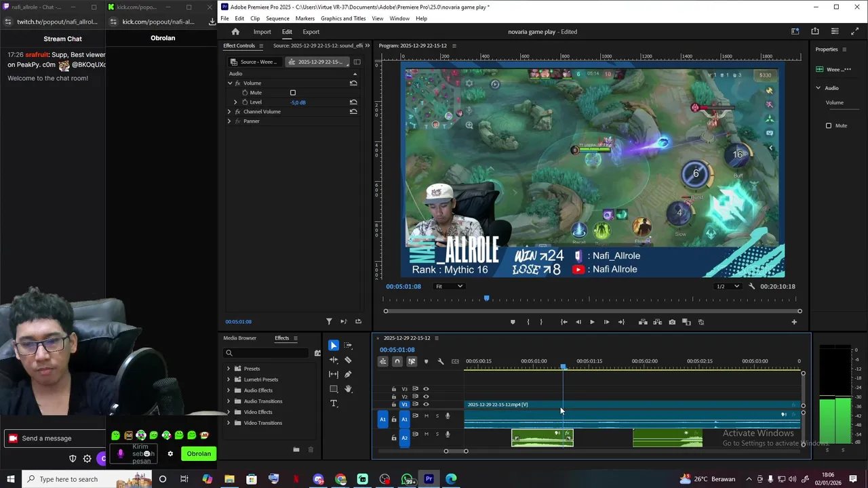Expand Panner effect
The height and width of the screenshot is (488, 868).
click(x=229, y=121)
